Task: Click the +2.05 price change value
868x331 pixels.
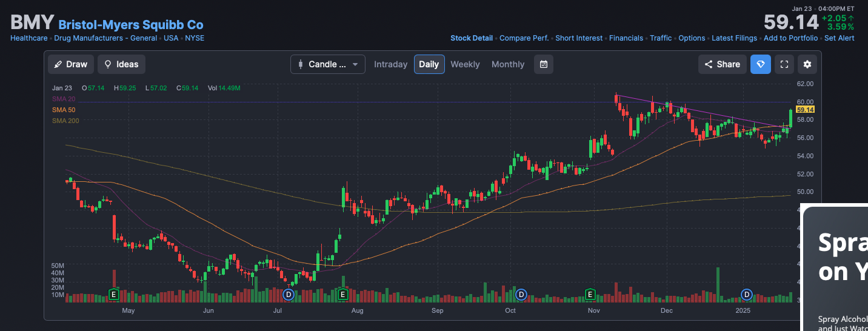Action: [838, 18]
